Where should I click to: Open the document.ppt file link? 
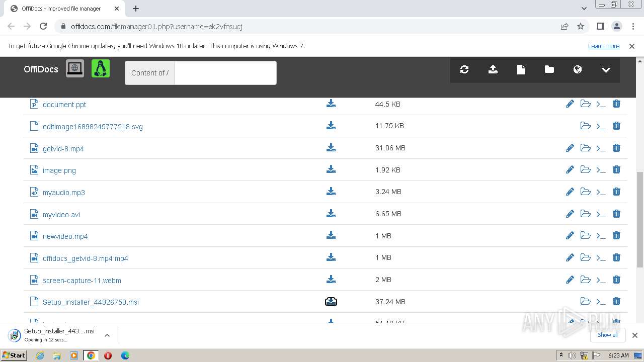coord(64,105)
